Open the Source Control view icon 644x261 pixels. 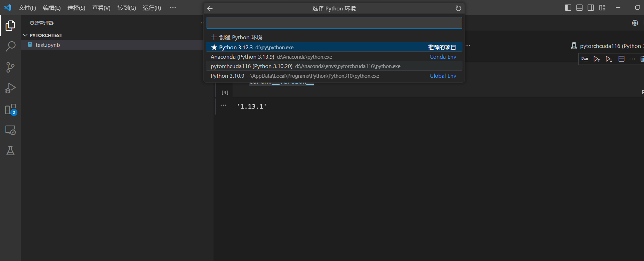tap(10, 67)
